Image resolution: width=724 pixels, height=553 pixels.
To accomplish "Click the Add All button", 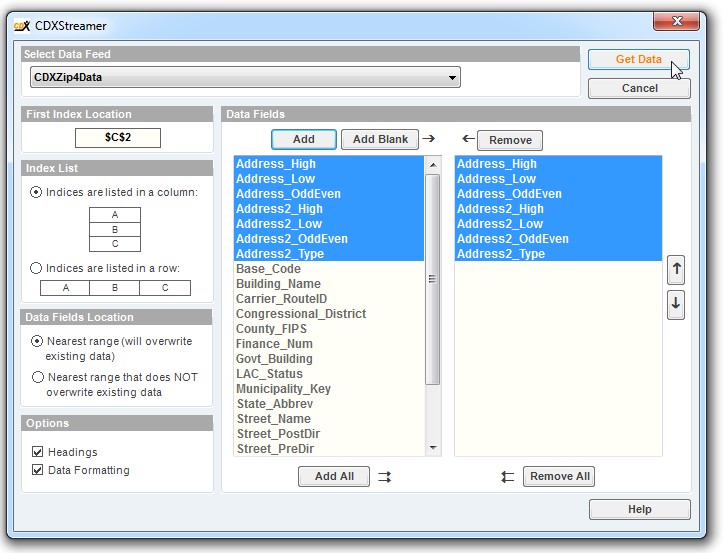I will (334, 477).
